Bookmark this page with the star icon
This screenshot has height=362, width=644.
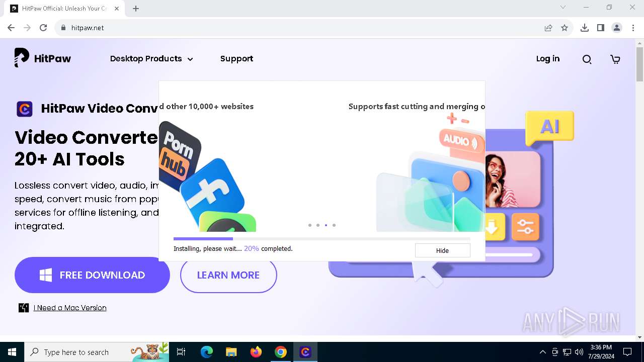565,28
